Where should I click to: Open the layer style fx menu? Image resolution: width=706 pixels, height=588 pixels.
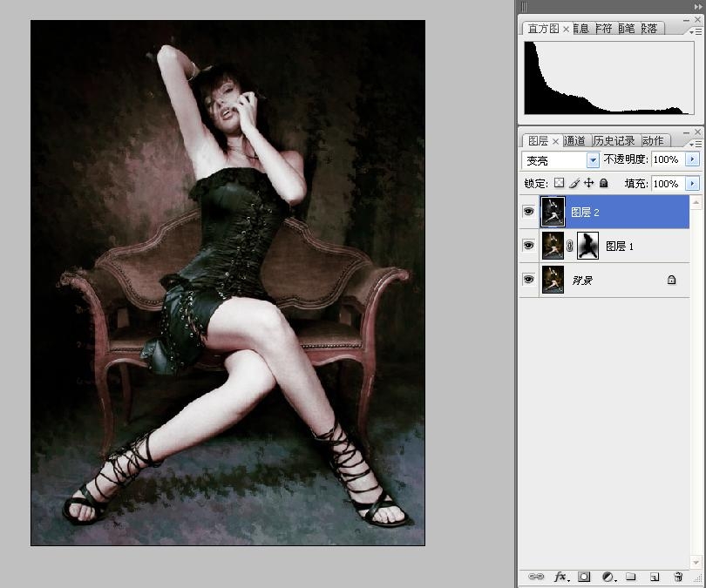pyautogui.click(x=561, y=577)
